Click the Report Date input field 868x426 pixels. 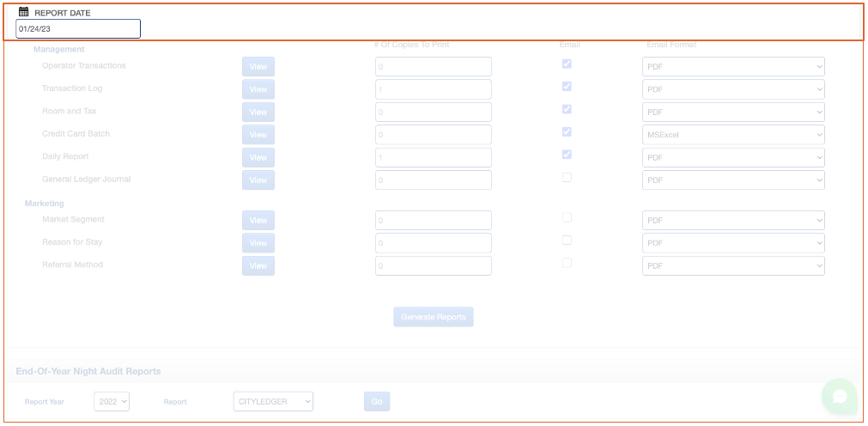78,29
